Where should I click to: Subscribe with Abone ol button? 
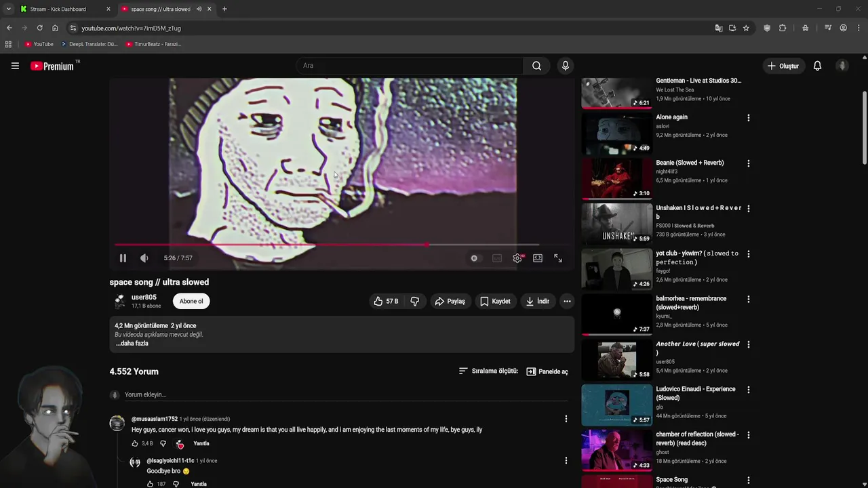coord(191,301)
